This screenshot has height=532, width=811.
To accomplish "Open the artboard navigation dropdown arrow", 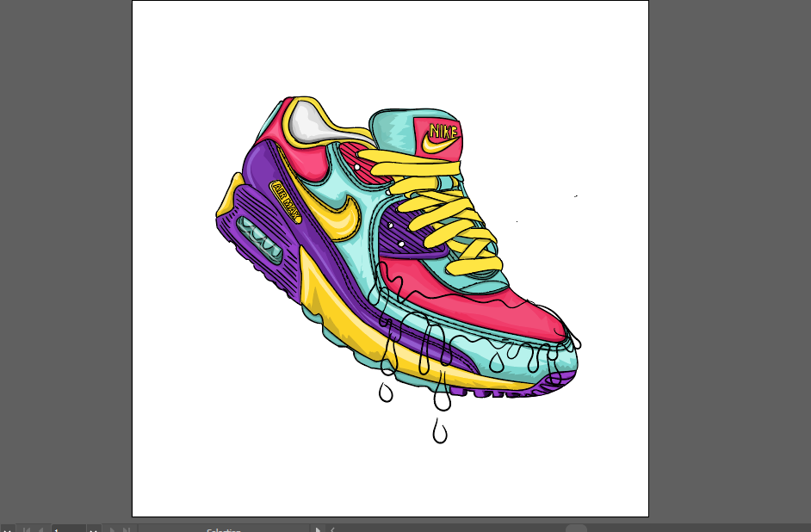I will [94, 529].
